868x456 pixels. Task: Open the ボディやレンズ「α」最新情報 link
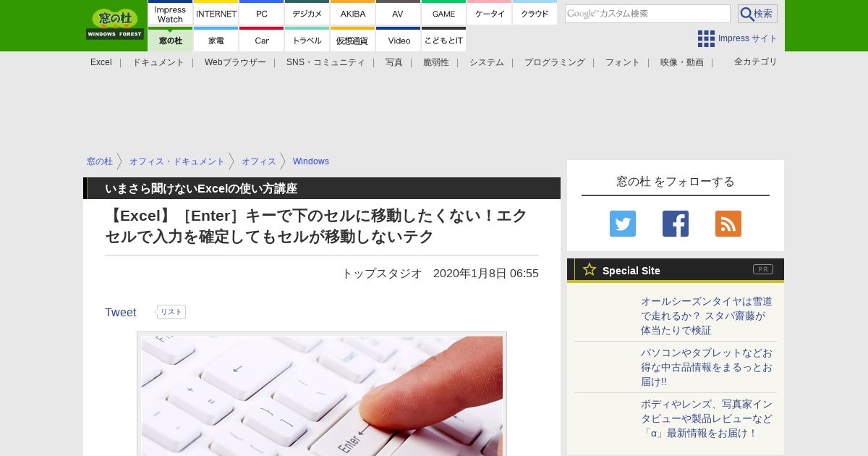point(707,418)
